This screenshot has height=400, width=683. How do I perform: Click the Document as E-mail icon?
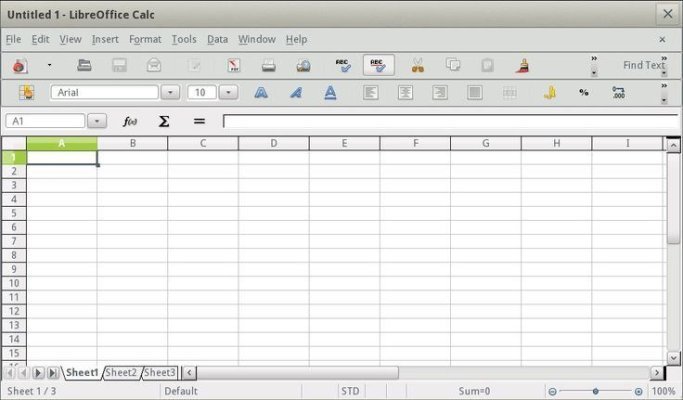pyautogui.click(x=154, y=65)
